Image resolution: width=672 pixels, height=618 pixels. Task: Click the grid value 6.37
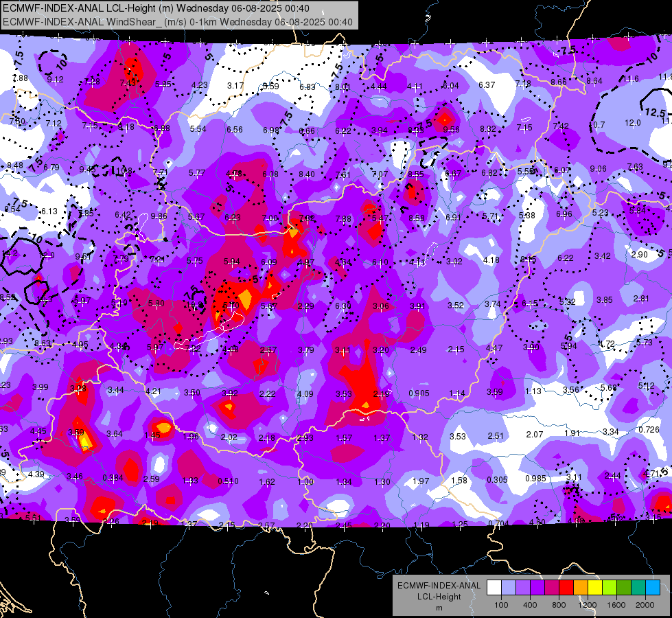pos(487,85)
